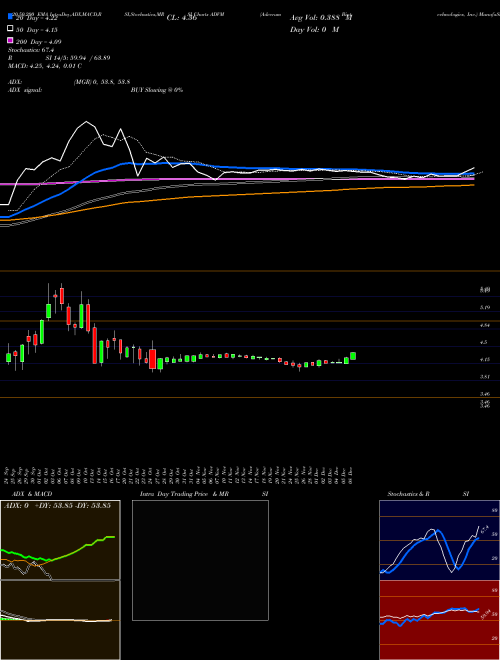The width and height of the screenshot is (500, 660).
Task: Click the blue 20 Day legend swatch
Action: coord(10,16)
